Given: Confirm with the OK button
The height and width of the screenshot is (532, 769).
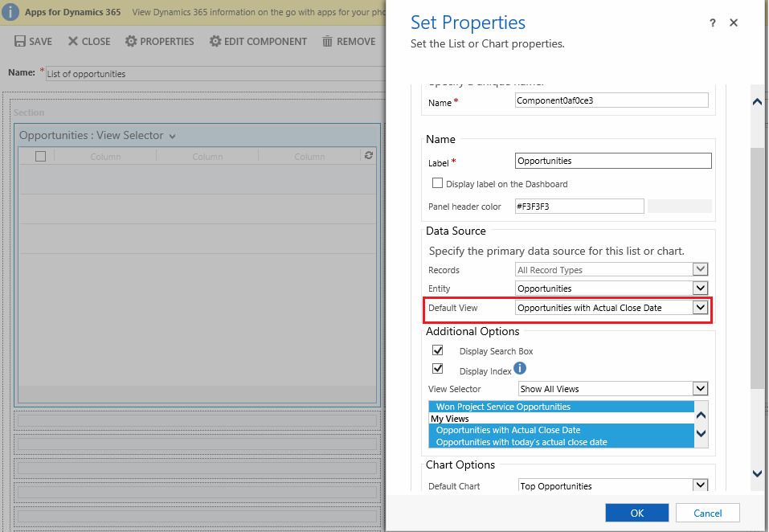Looking at the screenshot, I should click(x=637, y=513).
